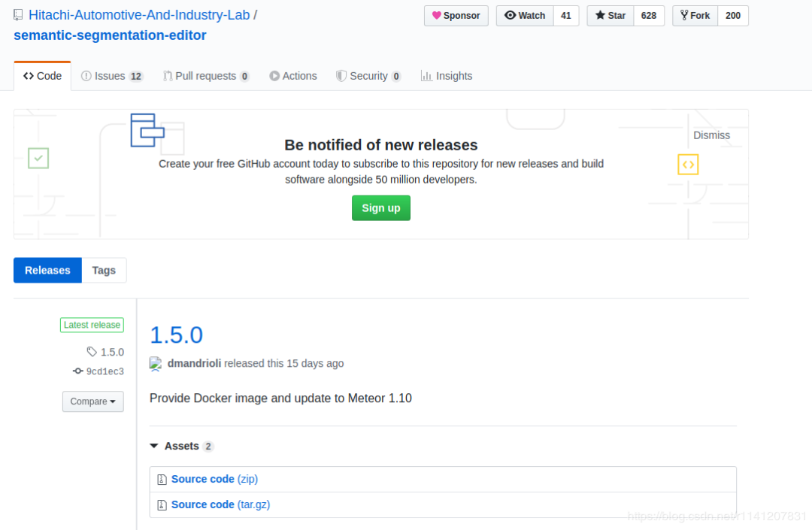Open the Issues tab
Viewport: 812px width, 530px height.
[112, 76]
